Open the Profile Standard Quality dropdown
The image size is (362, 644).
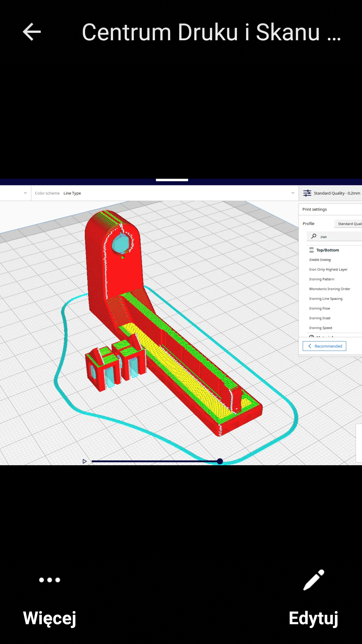point(349,224)
